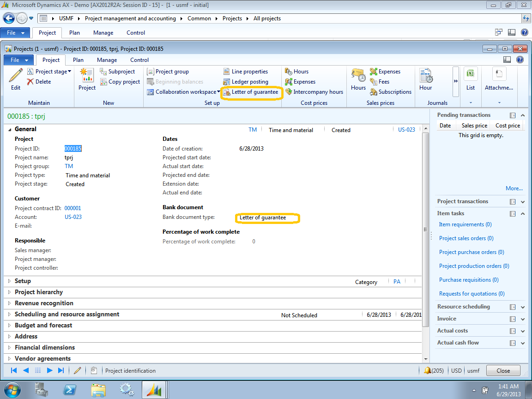Image resolution: width=532 pixels, height=399 pixels.
Task: Go to next record arrow
Action: pos(49,370)
